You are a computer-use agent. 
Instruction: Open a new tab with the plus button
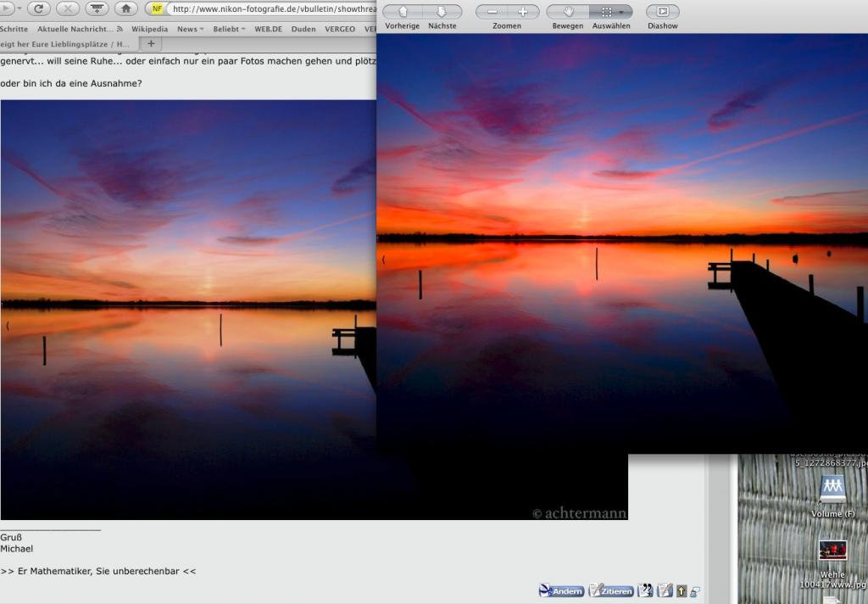click(x=151, y=43)
